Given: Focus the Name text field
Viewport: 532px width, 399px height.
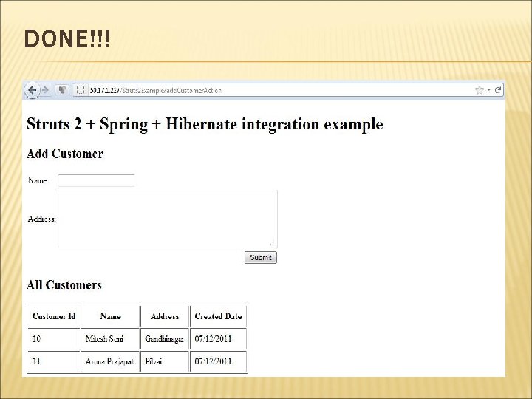Looking at the screenshot, I should click(96, 180).
